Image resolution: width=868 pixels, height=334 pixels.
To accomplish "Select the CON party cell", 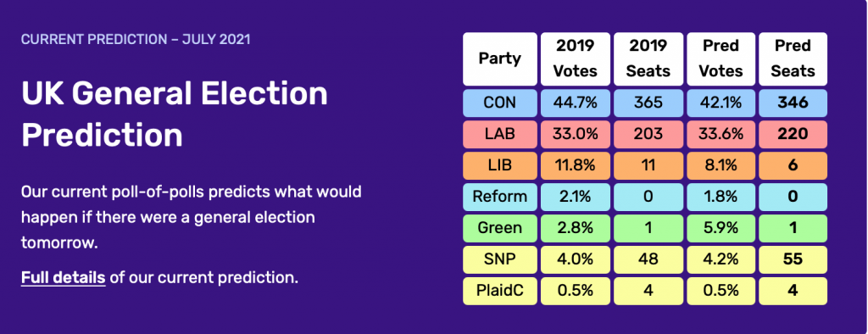I will pos(500,103).
